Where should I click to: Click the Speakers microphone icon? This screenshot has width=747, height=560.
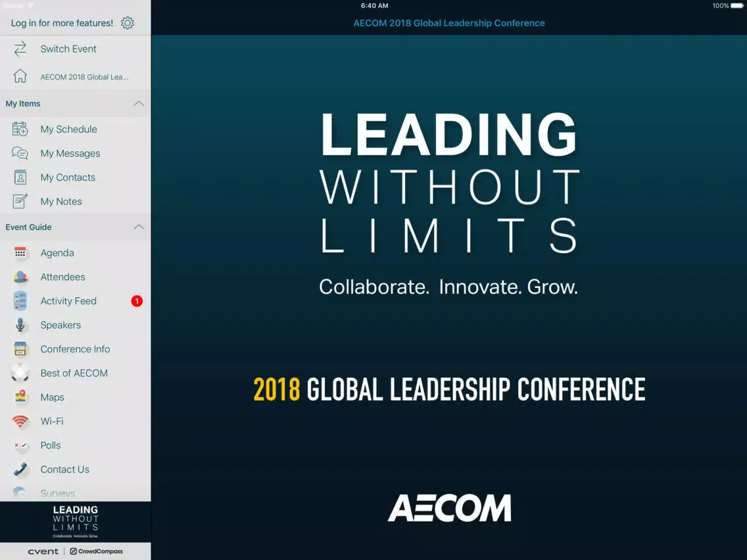[x=20, y=325]
